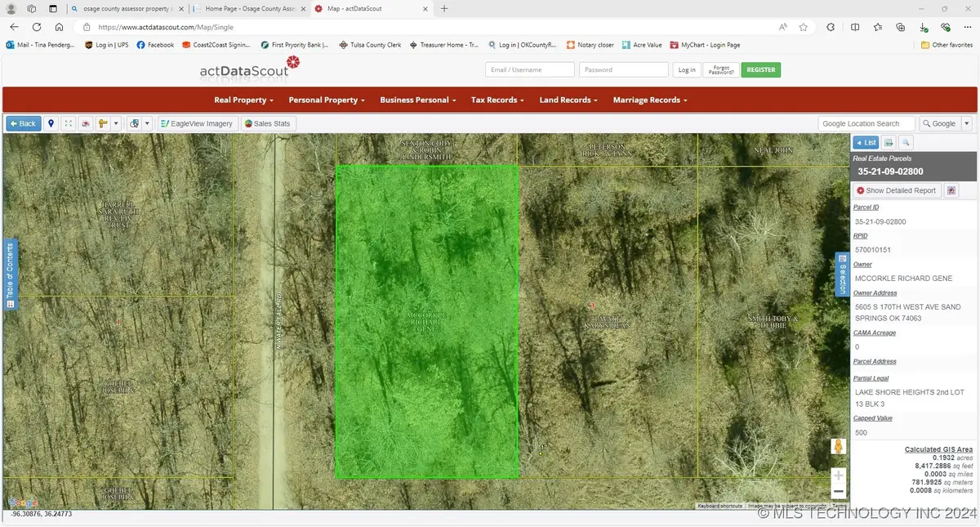Screen dimensions: 980x527
Task: Click the magnifier icon in parcel panel
Action: pos(906,142)
